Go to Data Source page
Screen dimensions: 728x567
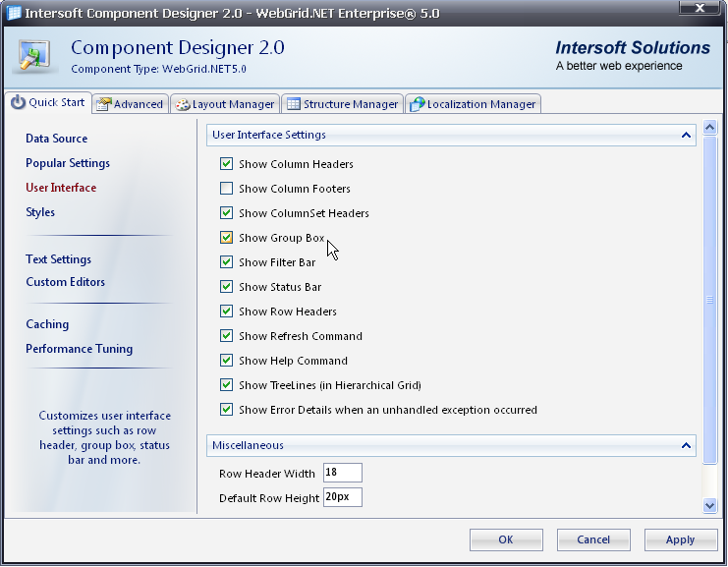point(57,139)
